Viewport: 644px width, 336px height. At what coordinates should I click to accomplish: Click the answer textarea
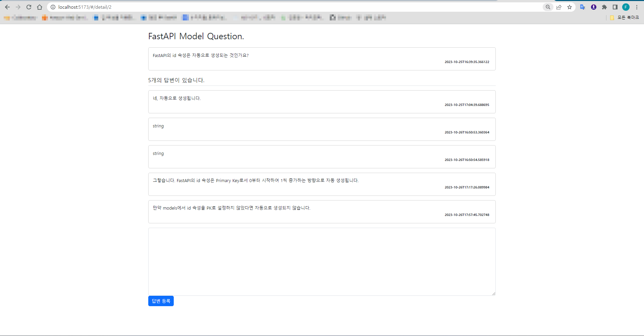tap(322, 262)
